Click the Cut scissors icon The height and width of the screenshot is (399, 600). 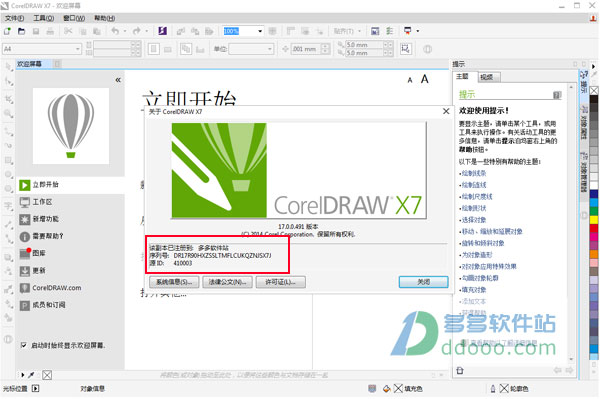pyautogui.click(x=68, y=31)
